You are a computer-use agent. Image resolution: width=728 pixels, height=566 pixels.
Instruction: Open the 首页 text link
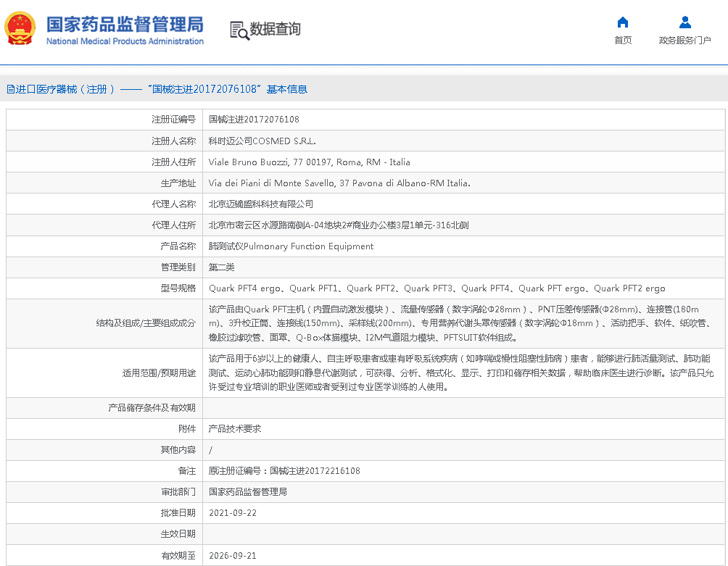pyautogui.click(x=622, y=41)
